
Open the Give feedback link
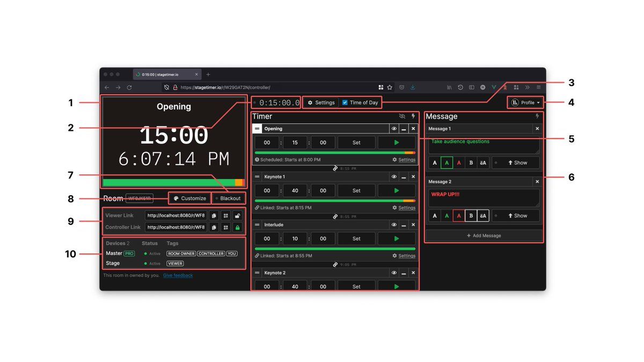point(178,276)
